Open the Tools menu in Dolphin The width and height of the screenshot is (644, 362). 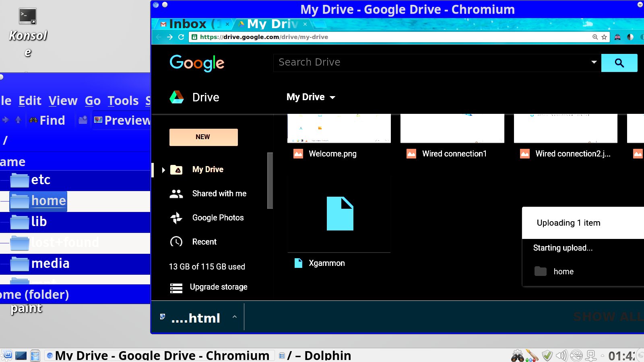coord(123,101)
